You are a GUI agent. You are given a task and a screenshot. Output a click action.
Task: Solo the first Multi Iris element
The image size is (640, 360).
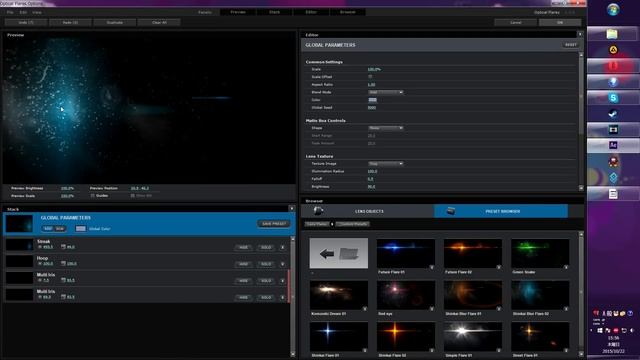pyautogui.click(x=266, y=281)
